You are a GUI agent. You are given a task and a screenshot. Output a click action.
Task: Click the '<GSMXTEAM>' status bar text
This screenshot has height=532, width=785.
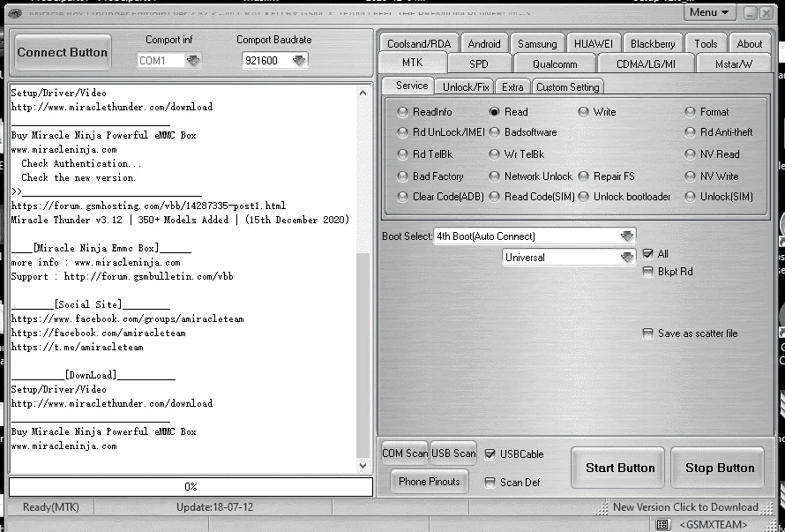tap(713, 524)
